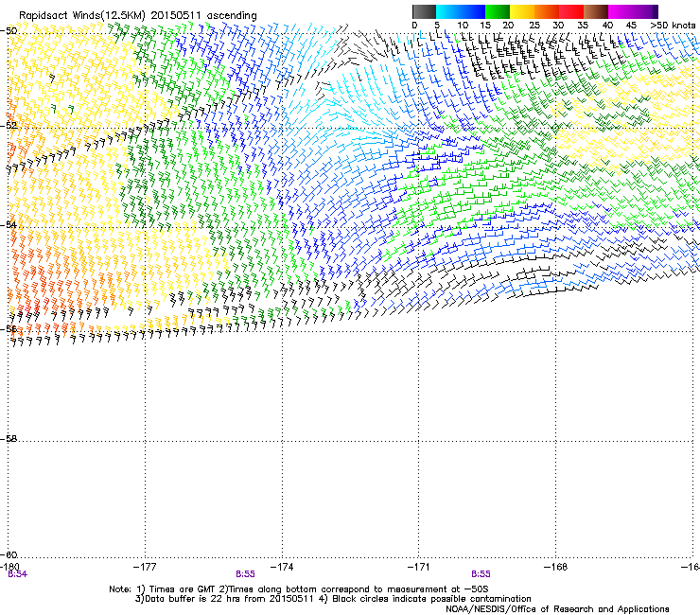Click the "-180" longitude axis label

tap(10, 567)
